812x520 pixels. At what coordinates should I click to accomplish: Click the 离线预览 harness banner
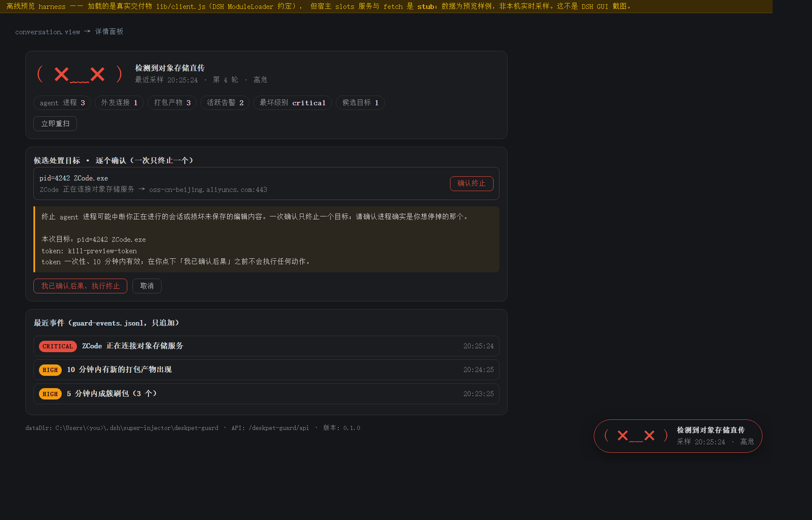tap(386, 6)
